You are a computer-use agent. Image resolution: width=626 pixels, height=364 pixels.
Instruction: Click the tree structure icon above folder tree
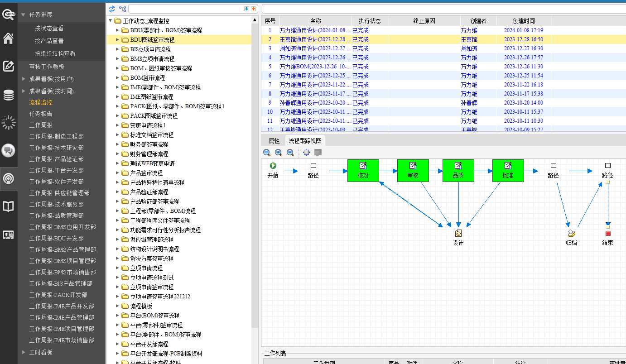(x=122, y=9)
